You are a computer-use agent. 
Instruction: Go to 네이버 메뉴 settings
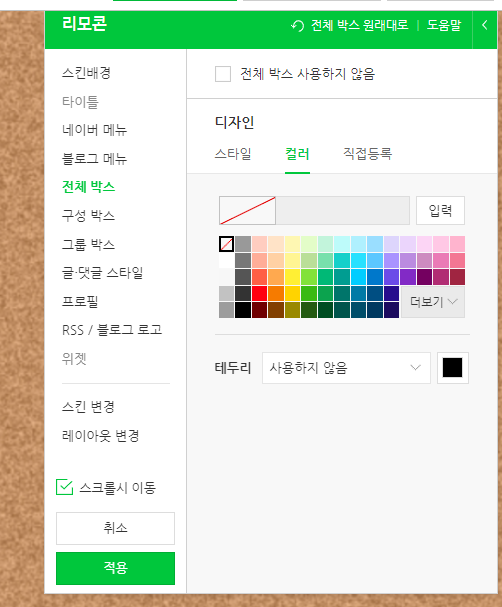click(x=95, y=130)
